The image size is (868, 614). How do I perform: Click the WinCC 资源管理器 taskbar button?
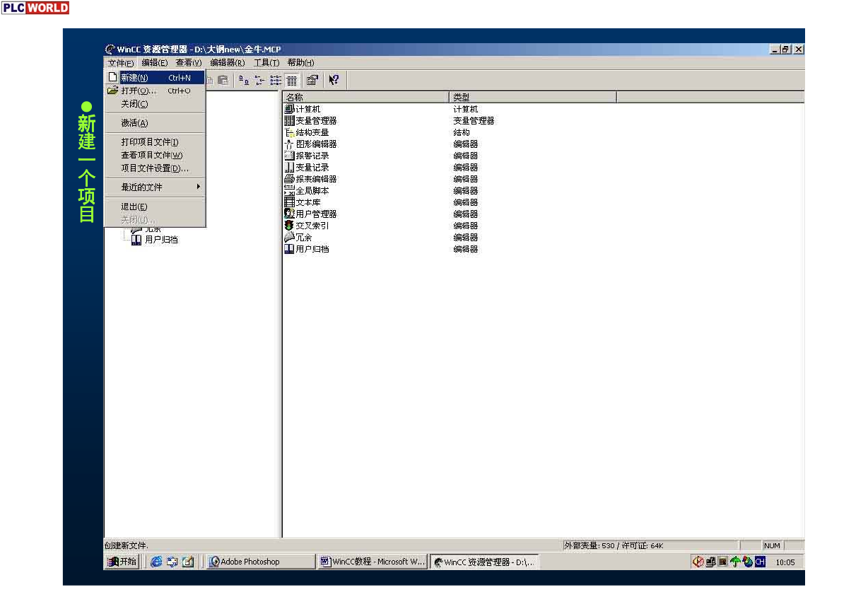[484, 562]
